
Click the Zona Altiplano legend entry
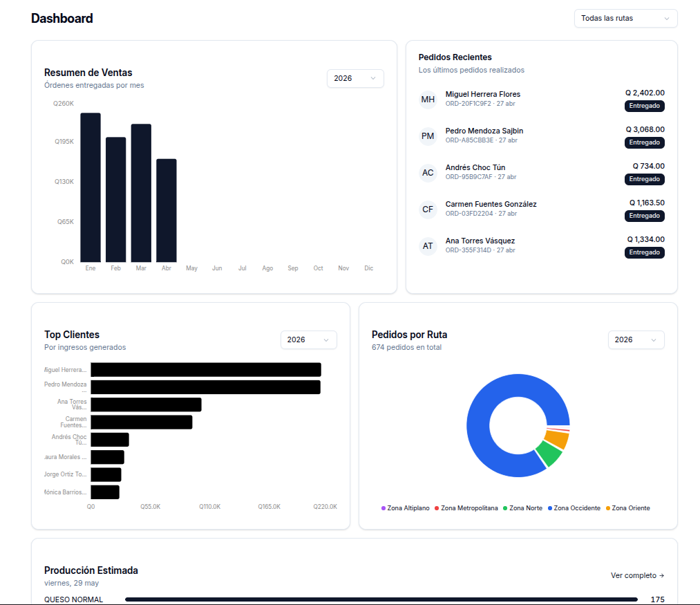[x=406, y=508]
